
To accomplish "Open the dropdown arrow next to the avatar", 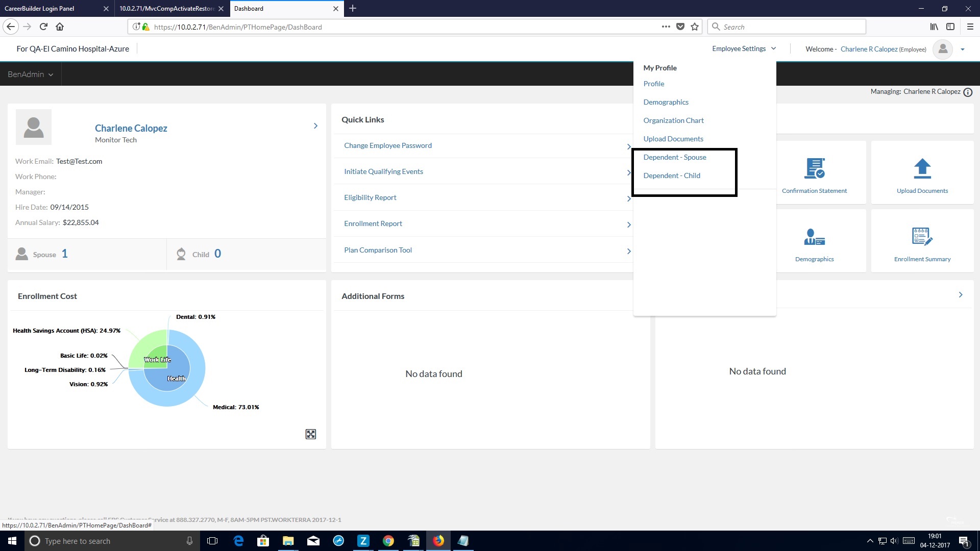I will click(x=963, y=49).
